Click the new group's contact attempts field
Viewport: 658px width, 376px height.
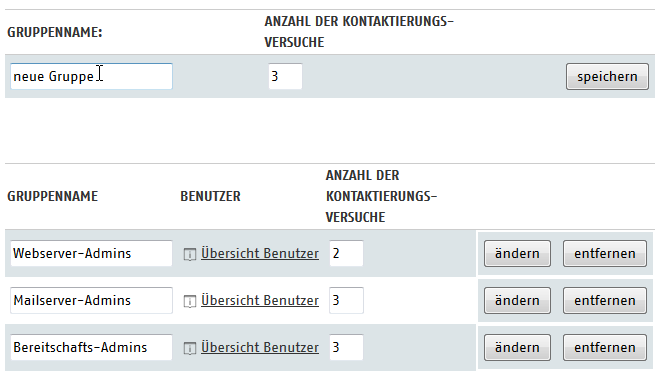tap(285, 76)
